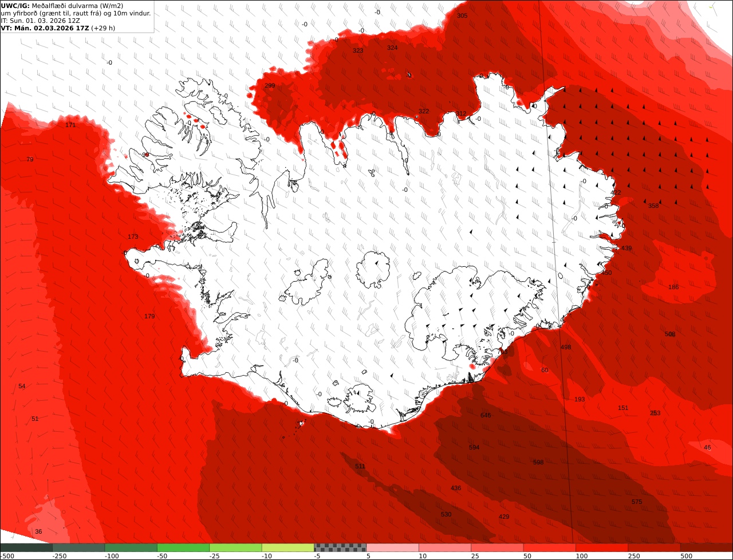Click the '(+29 h)' forecast offset text

click(x=103, y=27)
